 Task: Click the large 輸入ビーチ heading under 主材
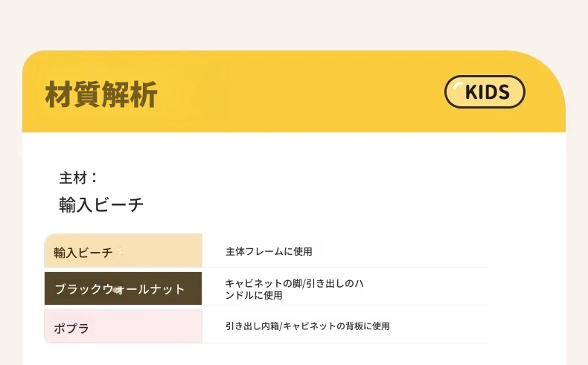pyautogui.click(x=101, y=204)
